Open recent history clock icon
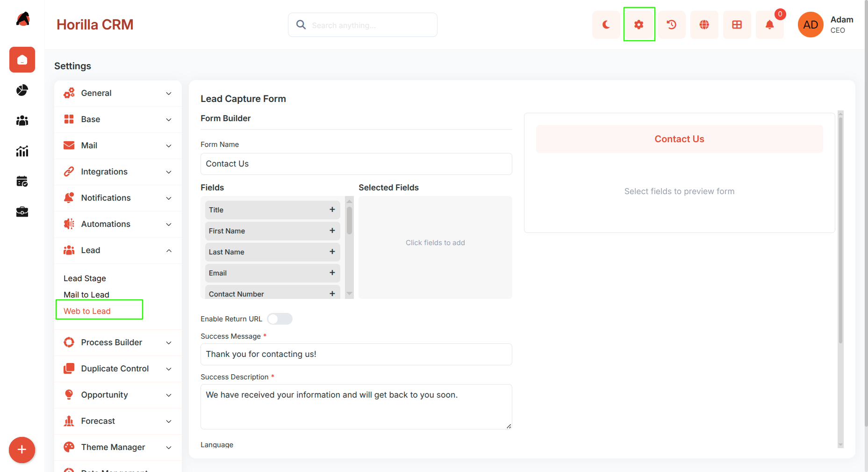This screenshot has width=868, height=472. pos(672,25)
